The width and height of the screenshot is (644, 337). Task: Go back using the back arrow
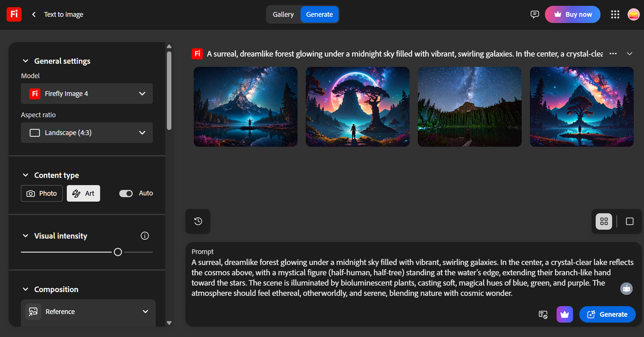(x=34, y=15)
